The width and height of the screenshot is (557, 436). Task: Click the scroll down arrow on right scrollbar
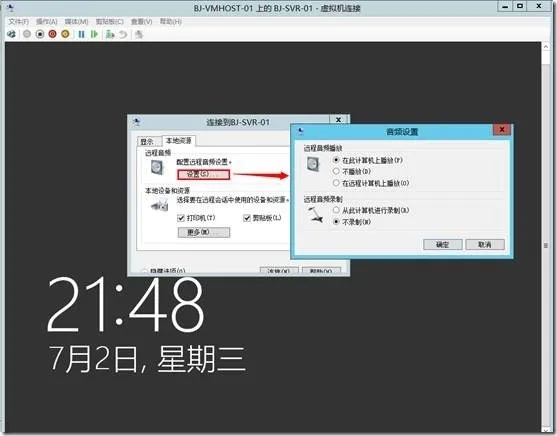tap(546, 430)
